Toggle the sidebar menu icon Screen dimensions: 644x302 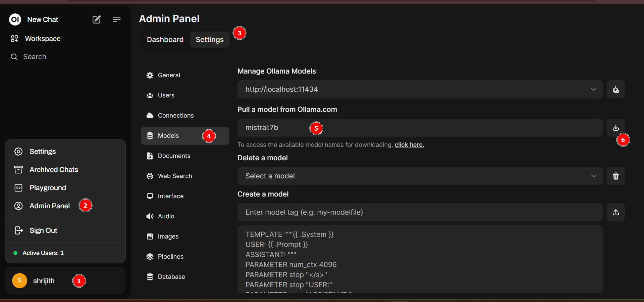(x=116, y=19)
